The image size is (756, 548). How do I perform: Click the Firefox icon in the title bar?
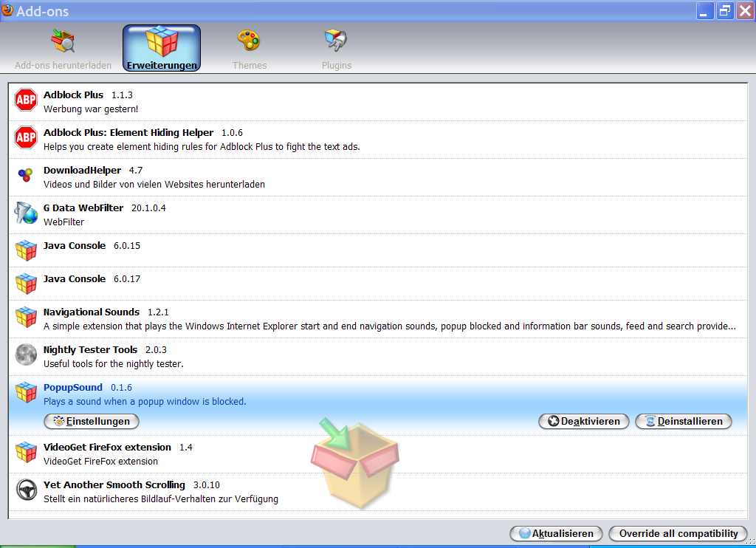[7, 10]
